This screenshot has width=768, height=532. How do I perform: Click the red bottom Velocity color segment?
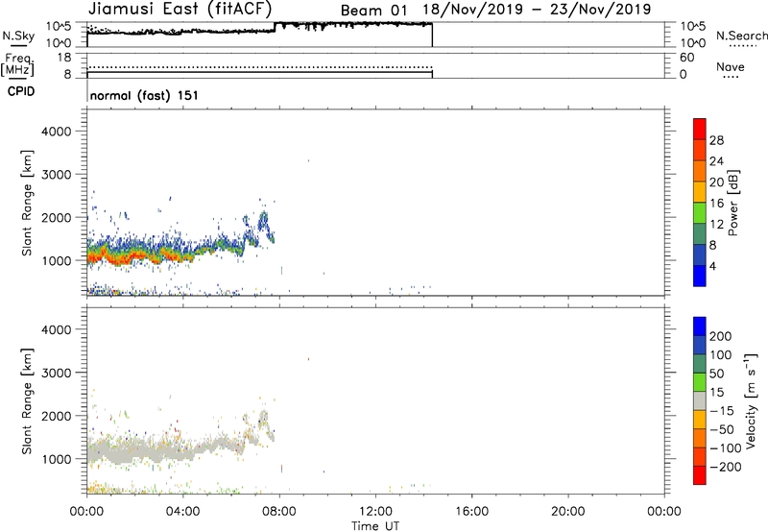coord(700,475)
